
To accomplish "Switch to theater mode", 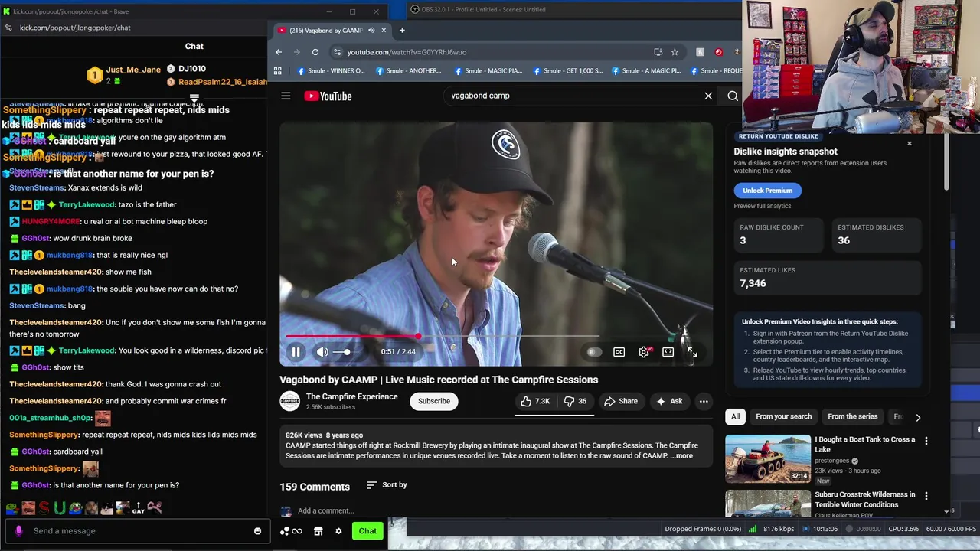I will (x=668, y=352).
